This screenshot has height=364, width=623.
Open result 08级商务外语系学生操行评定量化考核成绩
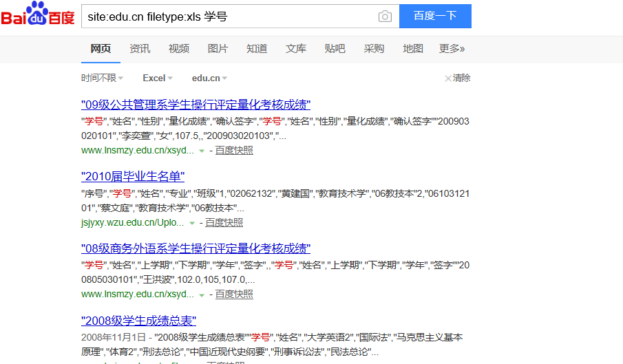click(x=196, y=249)
